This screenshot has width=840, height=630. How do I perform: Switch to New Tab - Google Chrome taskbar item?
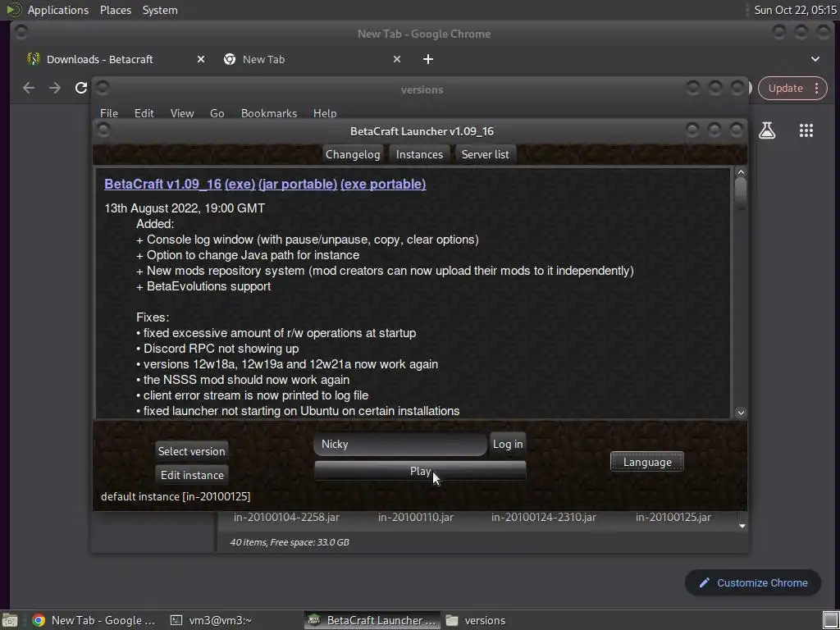(94, 620)
